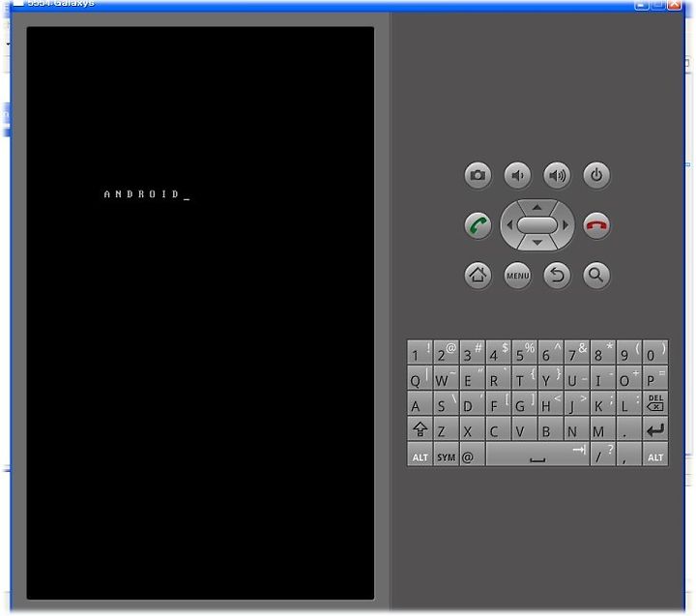
Task: Click the camera hardware button
Action: click(x=478, y=175)
